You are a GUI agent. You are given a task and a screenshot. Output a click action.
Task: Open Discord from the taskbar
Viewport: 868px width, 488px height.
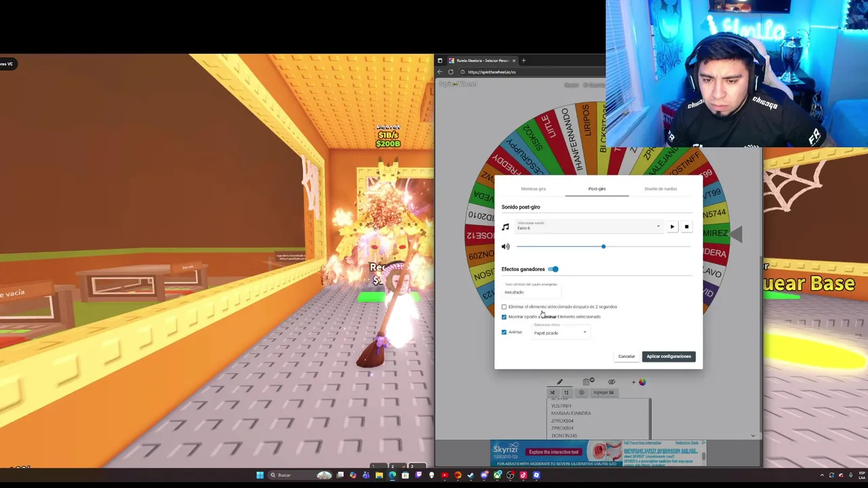point(484,475)
